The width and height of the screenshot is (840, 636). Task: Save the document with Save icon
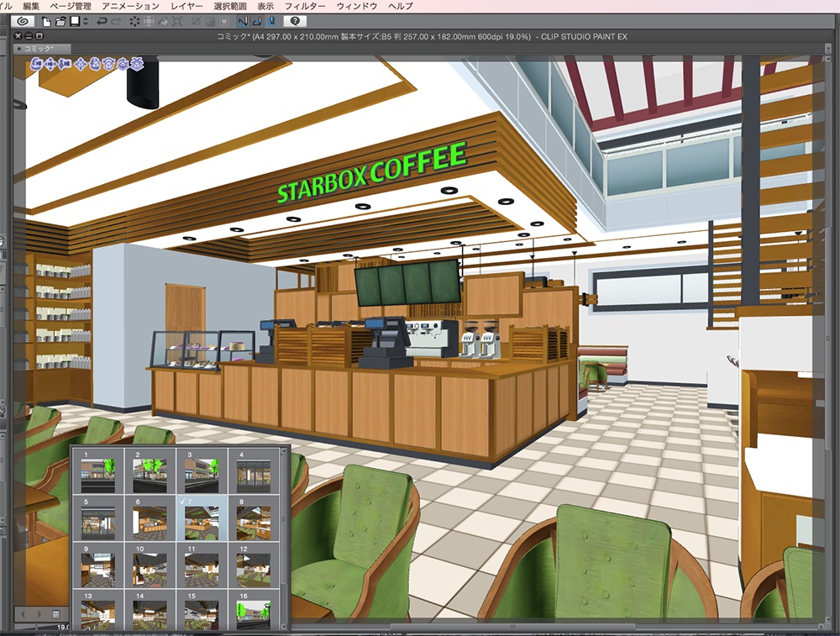point(75,22)
